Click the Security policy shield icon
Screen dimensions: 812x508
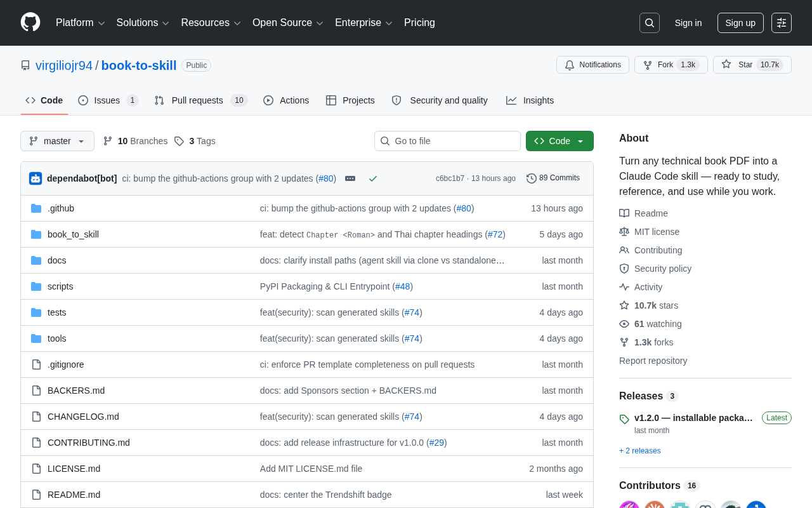tap(624, 269)
